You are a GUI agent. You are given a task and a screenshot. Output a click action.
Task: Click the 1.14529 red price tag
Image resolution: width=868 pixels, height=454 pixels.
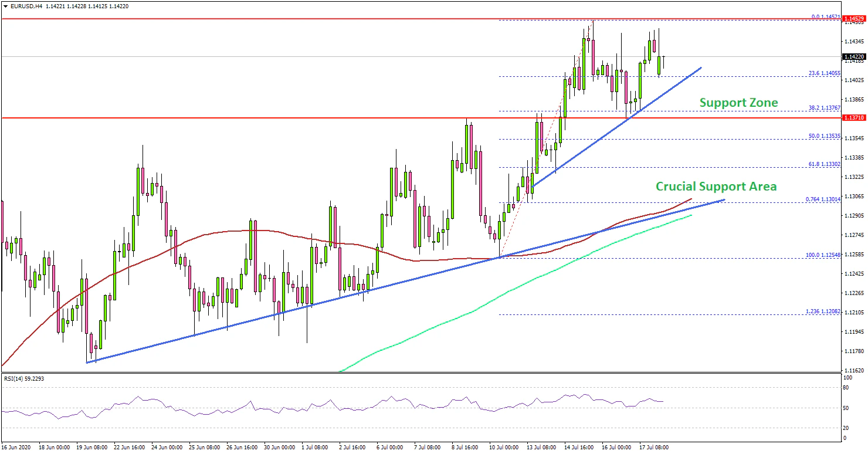click(x=853, y=19)
